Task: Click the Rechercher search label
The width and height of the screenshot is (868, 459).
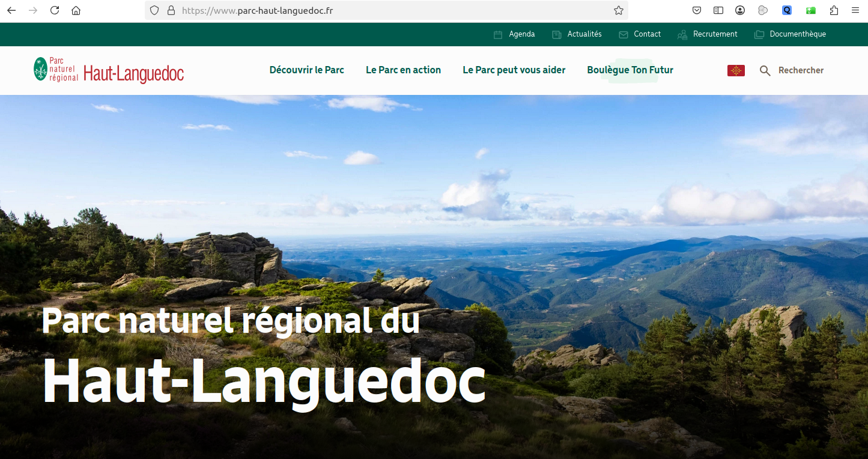Action: tap(801, 70)
